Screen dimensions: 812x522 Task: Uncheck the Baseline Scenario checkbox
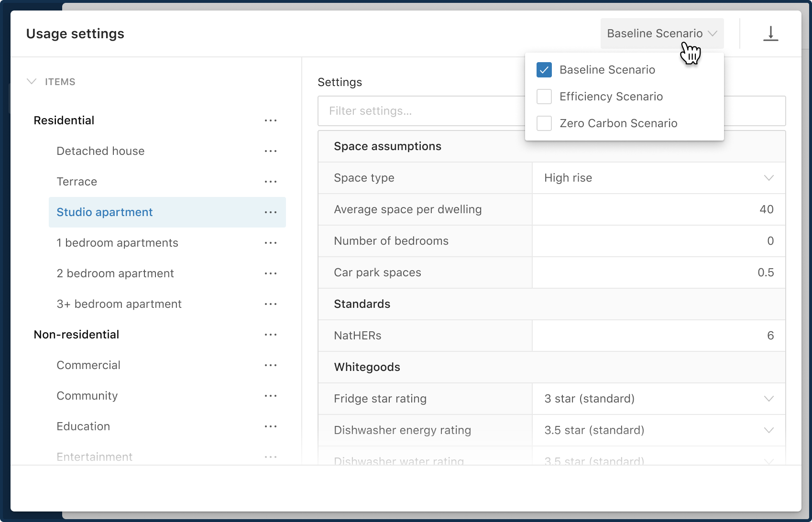pos(544,70)
